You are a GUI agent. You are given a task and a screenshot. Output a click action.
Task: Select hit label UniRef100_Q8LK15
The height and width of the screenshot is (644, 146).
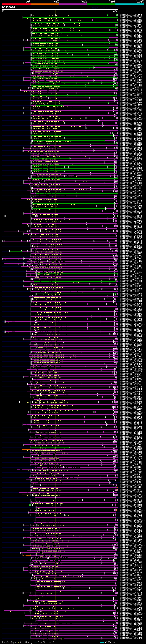coord(131,198)
